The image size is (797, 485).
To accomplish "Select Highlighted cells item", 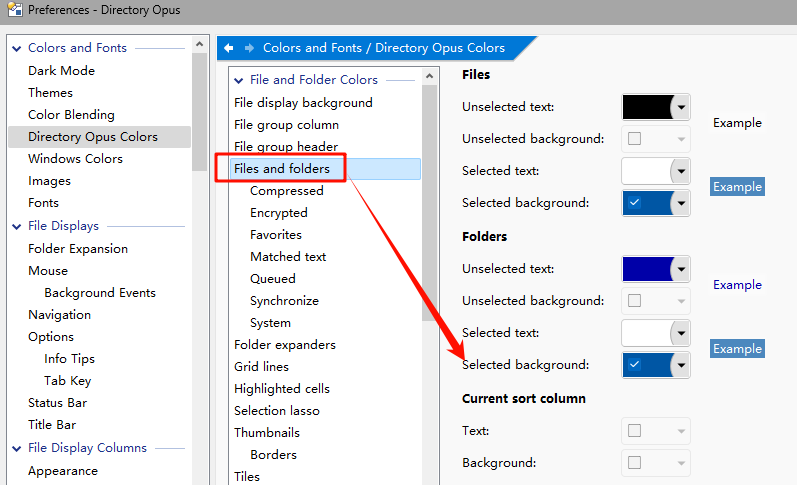I will [x=282, y=388].
